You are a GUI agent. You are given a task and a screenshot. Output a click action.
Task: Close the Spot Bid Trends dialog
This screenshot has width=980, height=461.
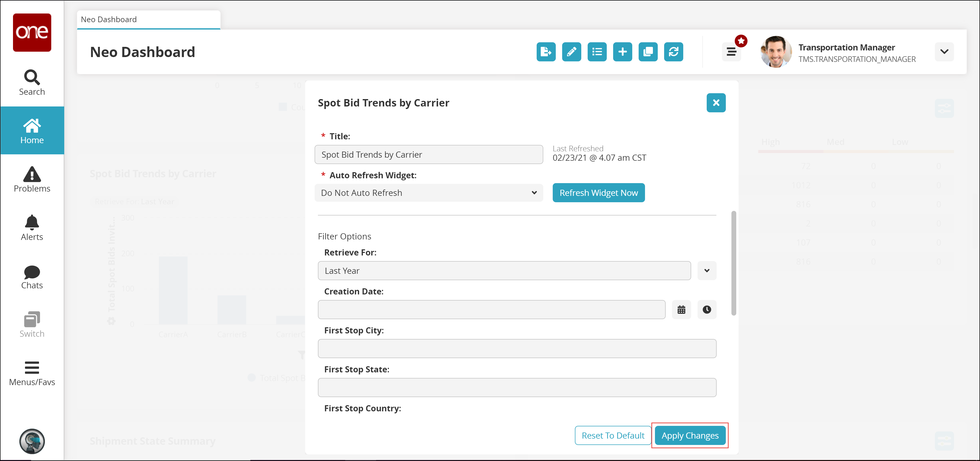[x=716, y=103]
